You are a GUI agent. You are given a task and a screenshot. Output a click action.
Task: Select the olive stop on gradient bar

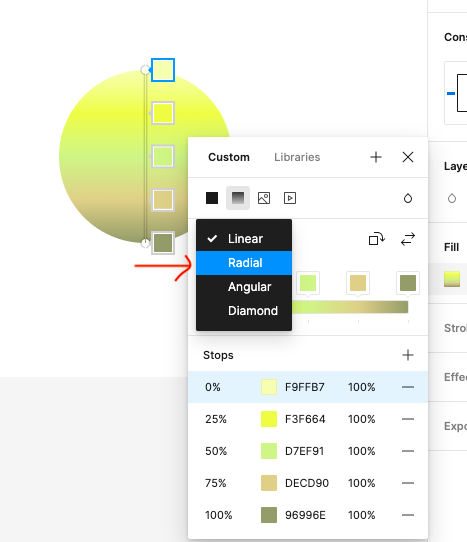click(x=408, y=283)
